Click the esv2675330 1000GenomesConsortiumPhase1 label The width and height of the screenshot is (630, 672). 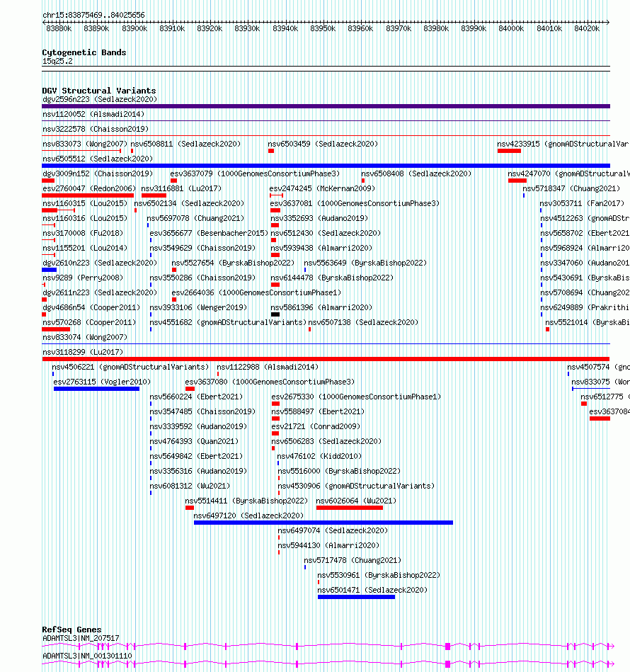point(356,397)
